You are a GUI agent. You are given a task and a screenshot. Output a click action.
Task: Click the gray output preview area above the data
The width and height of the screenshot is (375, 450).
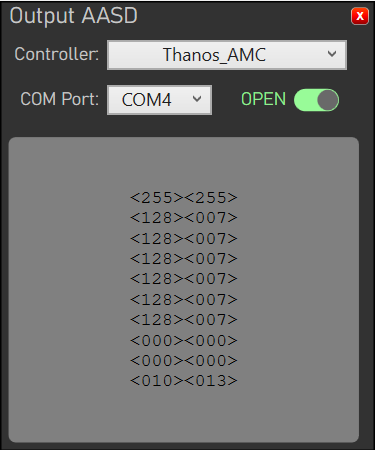tap(184, 163)
